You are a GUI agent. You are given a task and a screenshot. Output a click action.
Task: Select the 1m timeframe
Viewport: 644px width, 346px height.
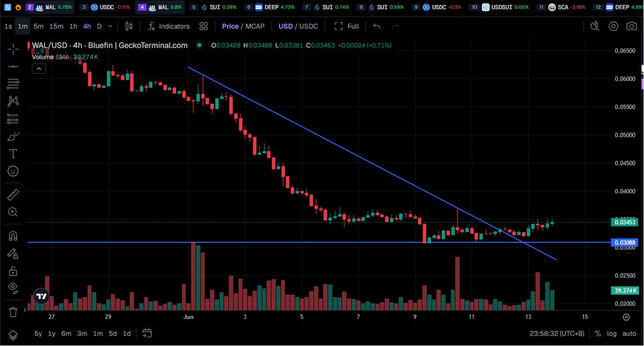point(23,26)
